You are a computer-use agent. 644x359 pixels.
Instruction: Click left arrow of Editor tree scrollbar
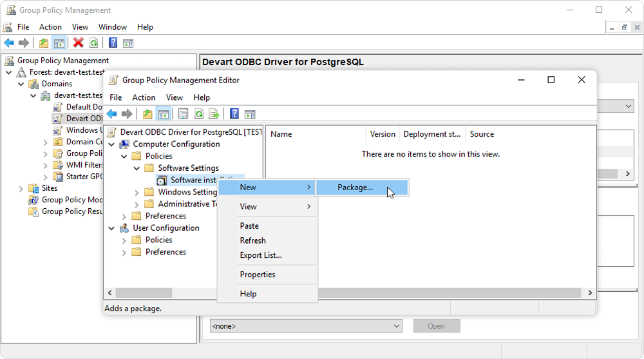pyautogui.click(x=109, y=293)
